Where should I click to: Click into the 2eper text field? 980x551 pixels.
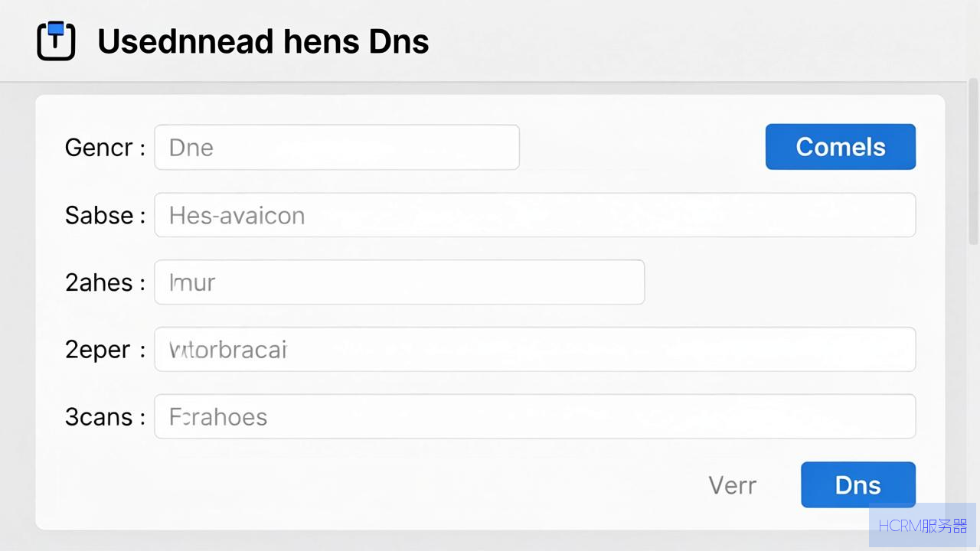pyautogui.click(x=535, y=350)
